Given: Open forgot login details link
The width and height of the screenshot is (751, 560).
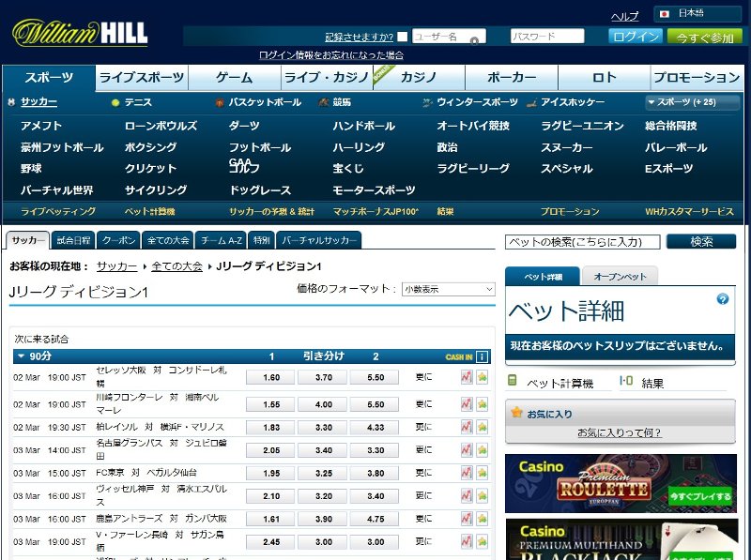Looking at the screenshot, I should (331, 55).
